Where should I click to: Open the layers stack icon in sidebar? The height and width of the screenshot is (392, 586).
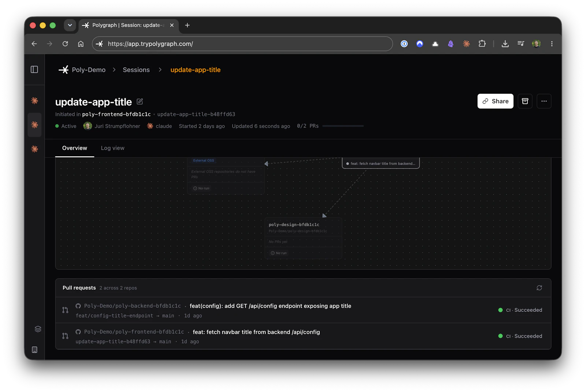[x=38, y=329]
